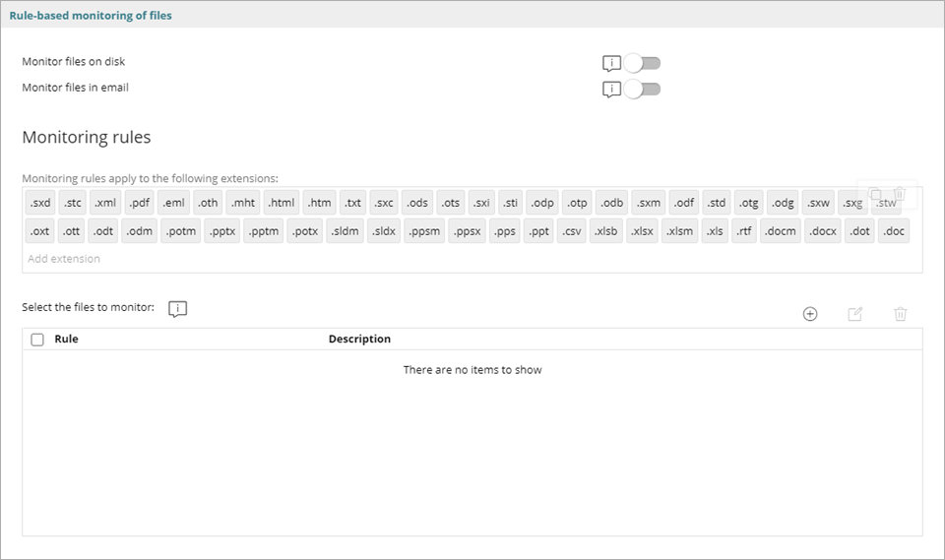Screen dimensions: 945x560
Task: Select the .odm extension tag
Action: 139,231
